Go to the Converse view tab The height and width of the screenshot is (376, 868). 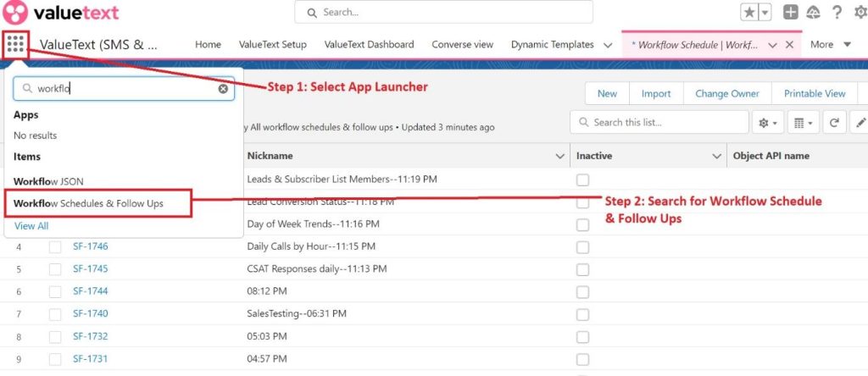[462, 44]
